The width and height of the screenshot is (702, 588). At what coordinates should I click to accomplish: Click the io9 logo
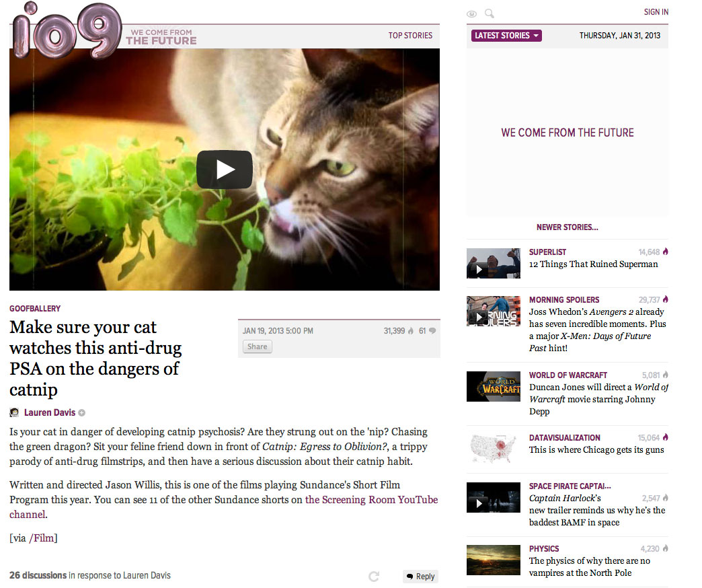(x=67, y=30)
